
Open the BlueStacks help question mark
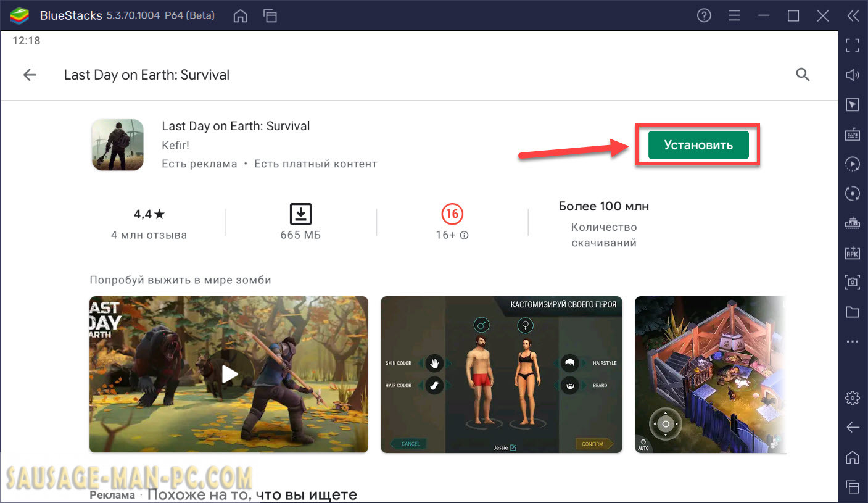(704, 16)
